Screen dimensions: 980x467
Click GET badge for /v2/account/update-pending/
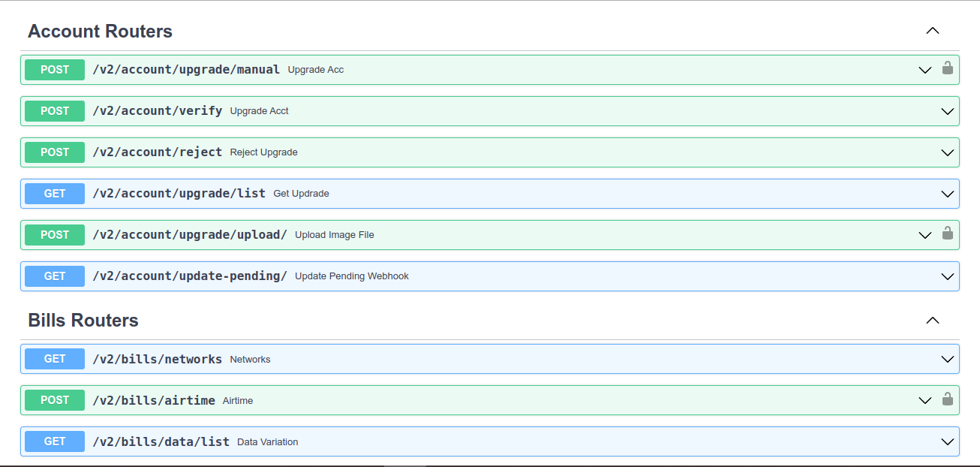pos(55,276)
